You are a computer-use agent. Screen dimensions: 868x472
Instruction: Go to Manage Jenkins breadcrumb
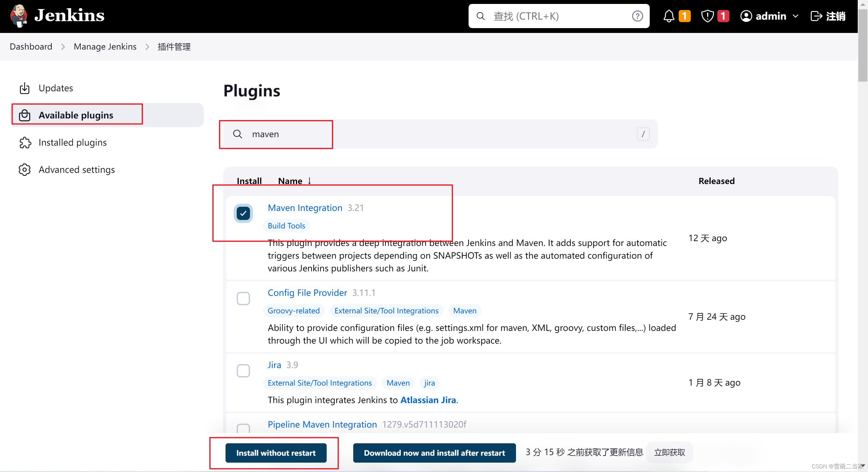click(105, 47)
